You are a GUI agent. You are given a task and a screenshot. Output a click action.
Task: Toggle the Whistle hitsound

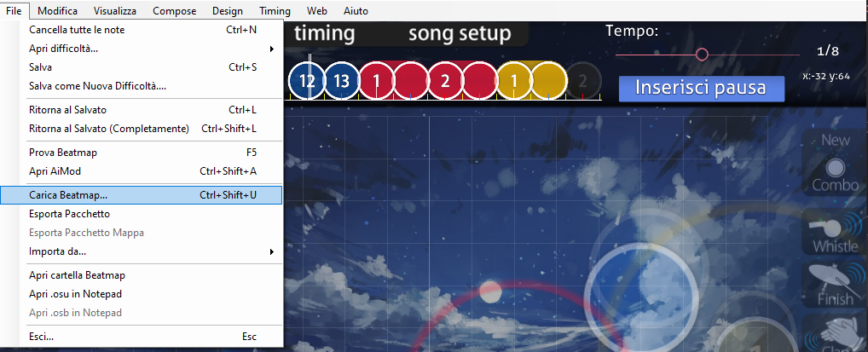click(x=835, y=231)
